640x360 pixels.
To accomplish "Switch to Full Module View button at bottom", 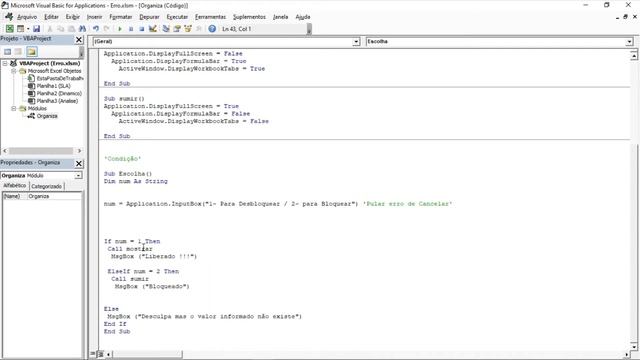I will pyautogui.click(x=100, y=354).
